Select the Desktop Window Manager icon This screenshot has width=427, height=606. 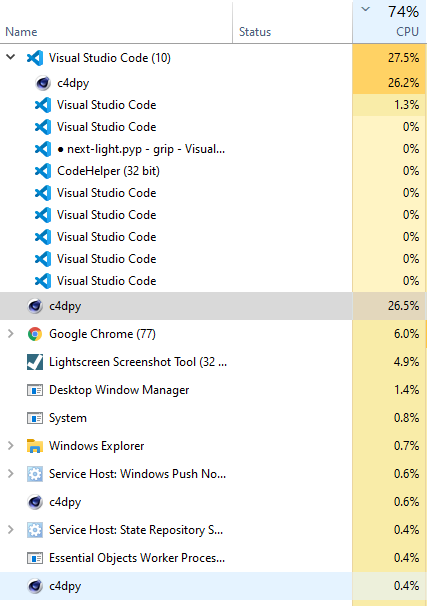point(35,390)
